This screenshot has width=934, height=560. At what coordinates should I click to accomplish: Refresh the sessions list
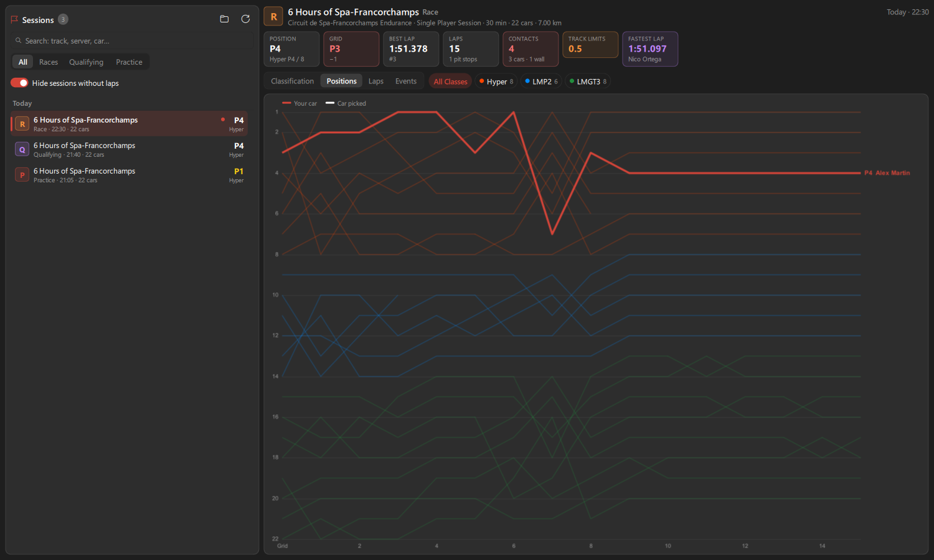pos(245,19)
